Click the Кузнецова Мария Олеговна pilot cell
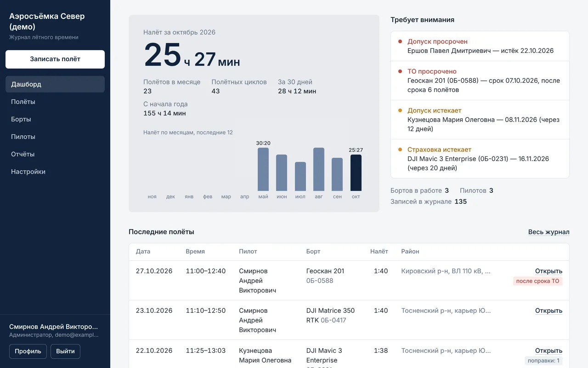Viewport: 588px width, 368px height. (265, 355)
